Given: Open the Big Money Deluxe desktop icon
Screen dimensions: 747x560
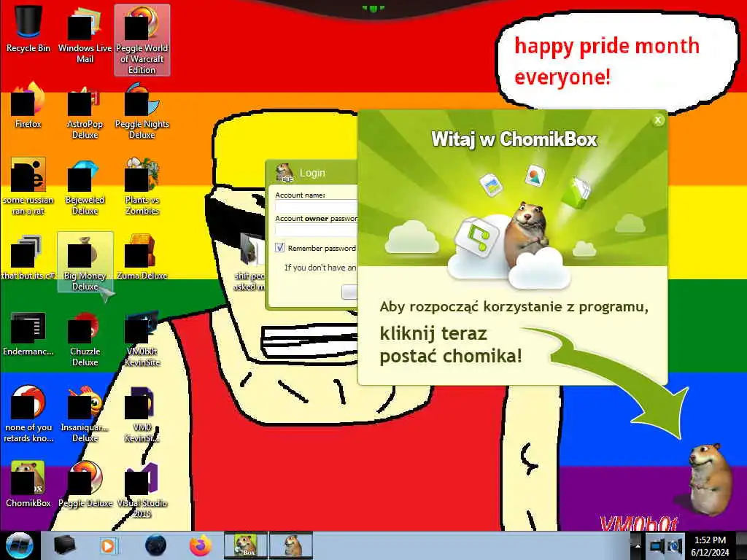Looking at the screenshot, I should point(85,262).
